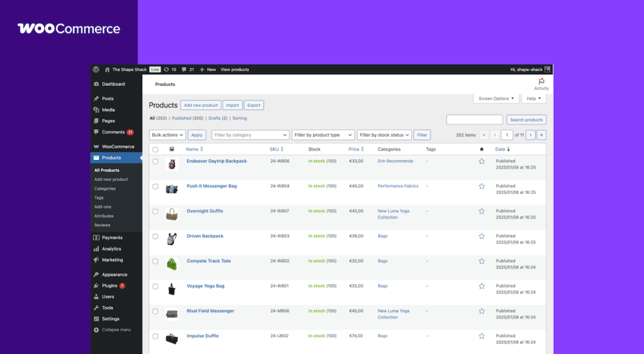Open the Activity flag icon

(541, 81)
